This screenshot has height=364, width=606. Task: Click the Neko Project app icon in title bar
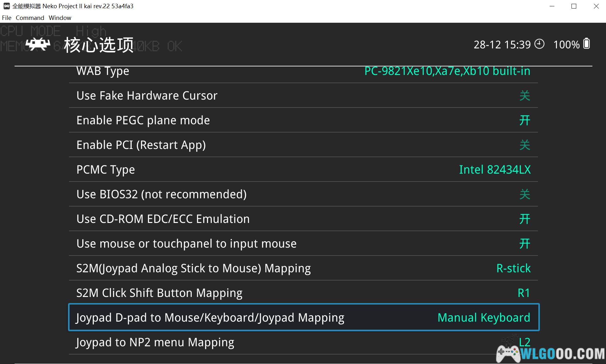pos(6,6)
